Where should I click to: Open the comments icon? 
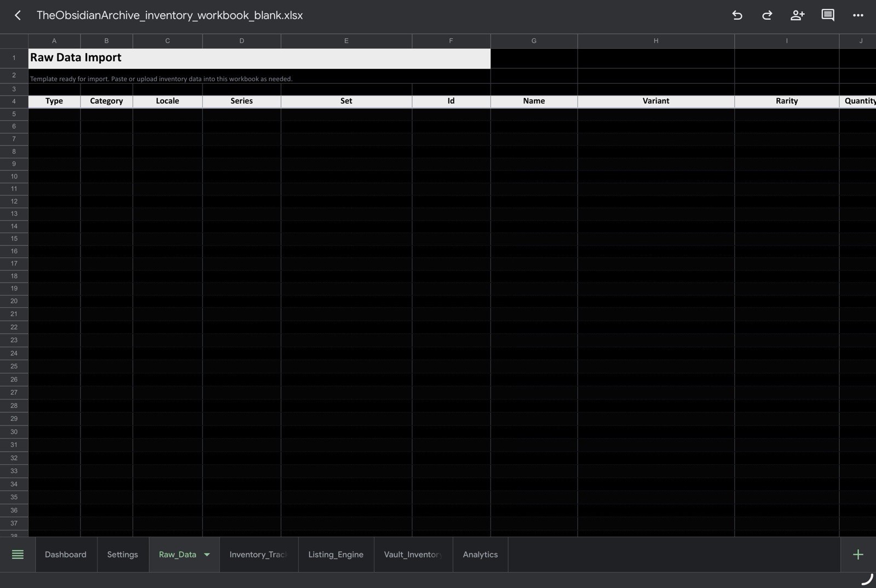(x=828, y=15)
